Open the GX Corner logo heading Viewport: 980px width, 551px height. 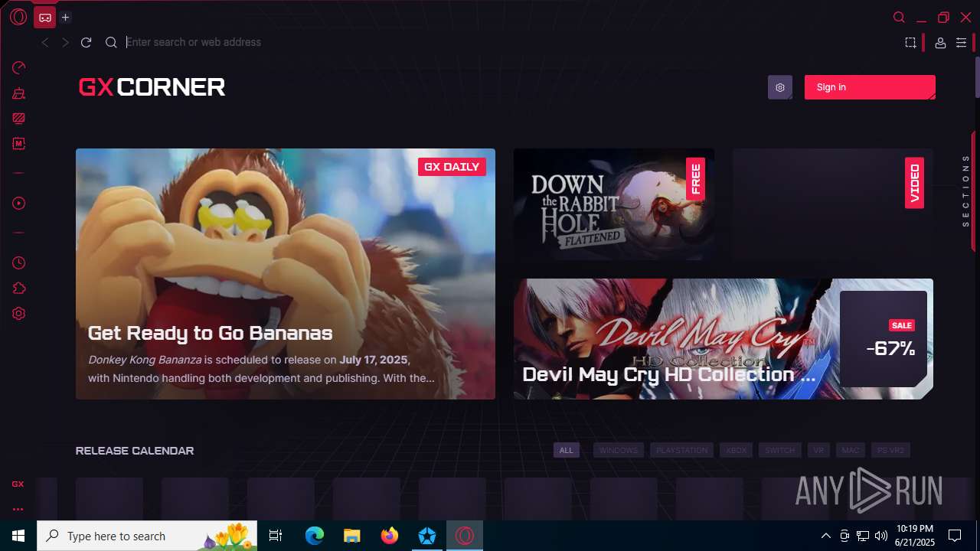(152, 87)
